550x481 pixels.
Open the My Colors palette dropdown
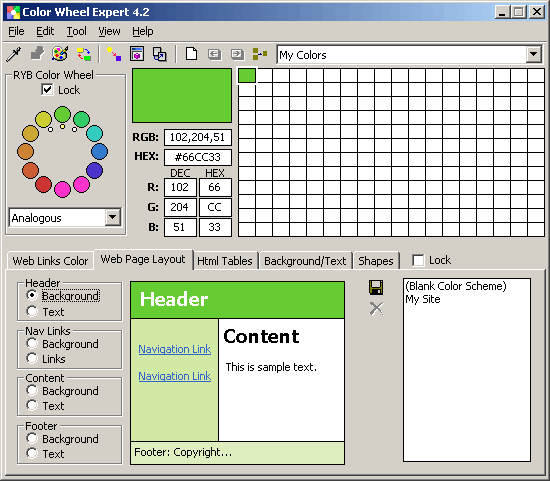(534, 54)
